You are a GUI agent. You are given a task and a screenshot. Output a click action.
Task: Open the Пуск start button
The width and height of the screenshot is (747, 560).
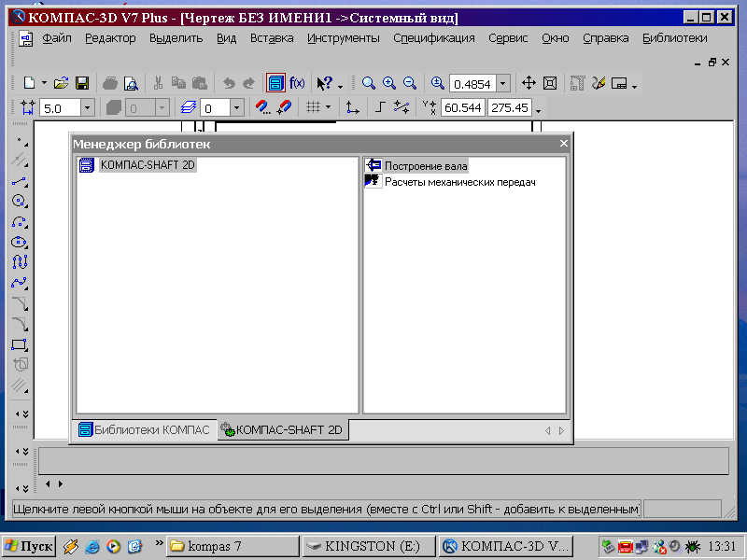click(29, 546)
